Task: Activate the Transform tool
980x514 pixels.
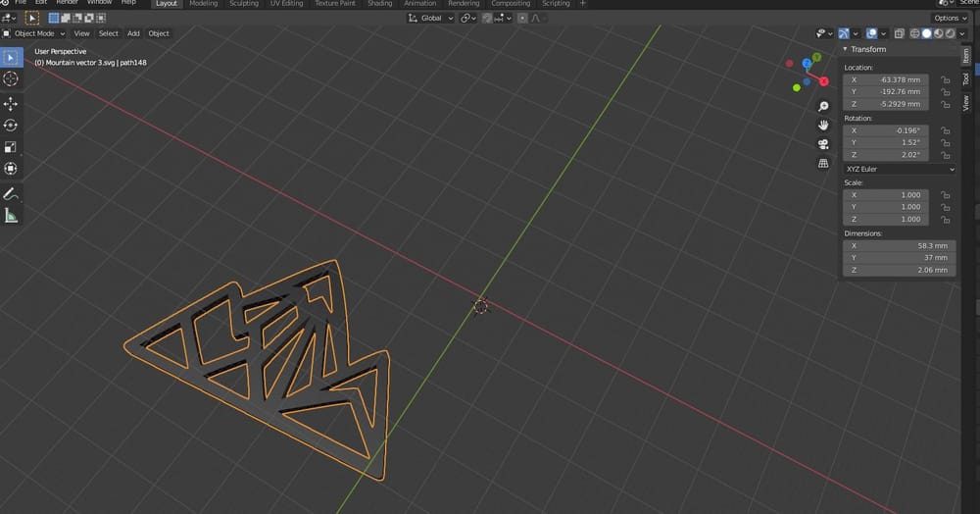Action: (11, 168)
